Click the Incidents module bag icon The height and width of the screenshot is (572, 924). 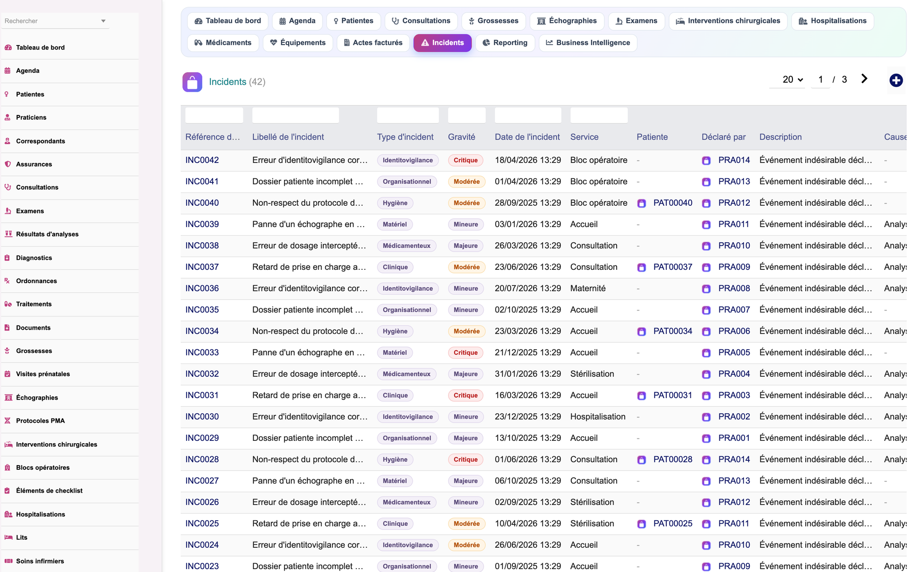pyautogui.click(x=192, y=82)
